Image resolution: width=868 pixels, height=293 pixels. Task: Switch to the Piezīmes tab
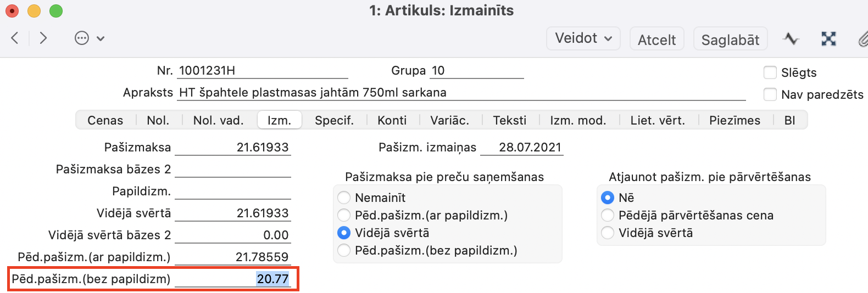click(735, 120)
